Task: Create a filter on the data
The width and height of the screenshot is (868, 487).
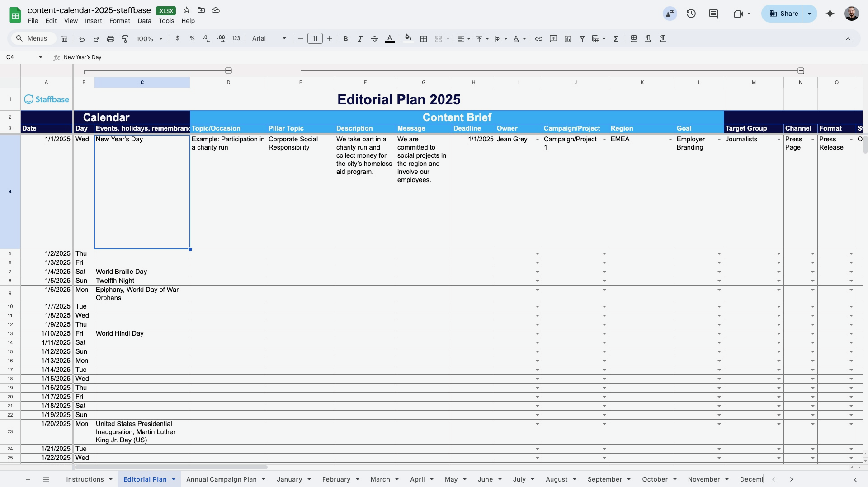Action: [582, 39]
